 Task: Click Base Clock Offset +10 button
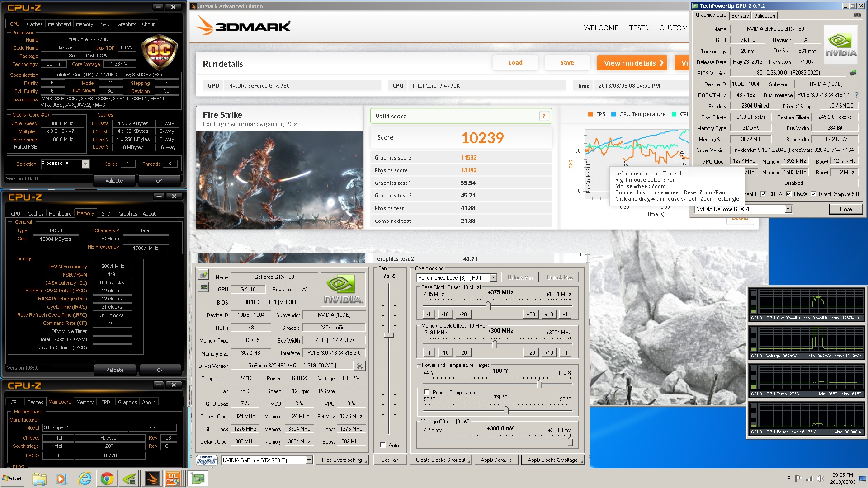[548, 314]
